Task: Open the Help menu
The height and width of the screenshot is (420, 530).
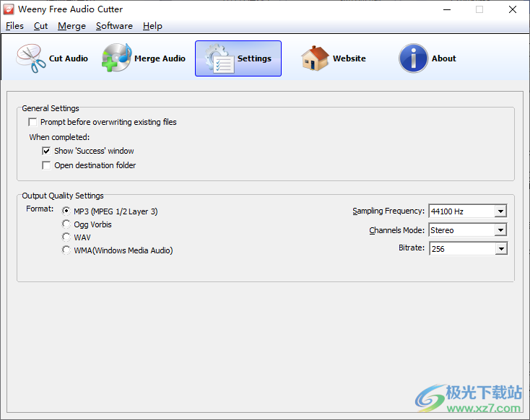Action: [x=152, y=26]
